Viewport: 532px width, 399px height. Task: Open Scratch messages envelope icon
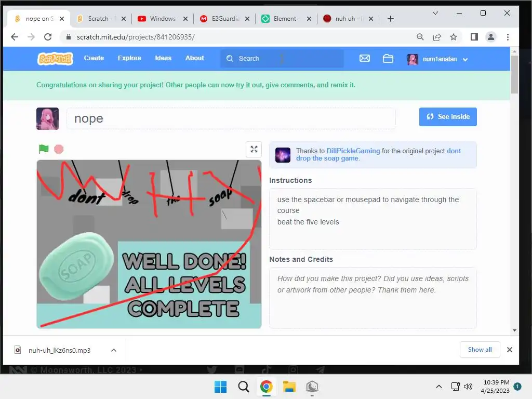pos(365,58)
